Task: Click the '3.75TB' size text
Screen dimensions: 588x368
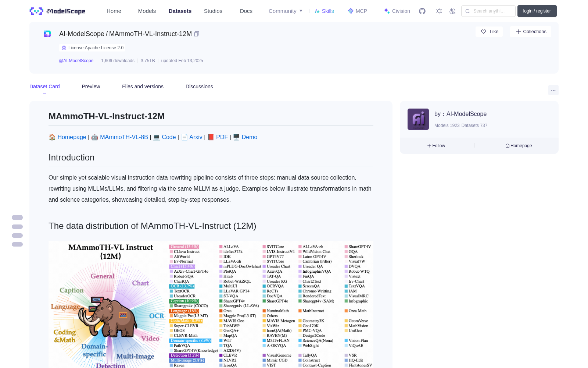Action: (x=148, y=61)
